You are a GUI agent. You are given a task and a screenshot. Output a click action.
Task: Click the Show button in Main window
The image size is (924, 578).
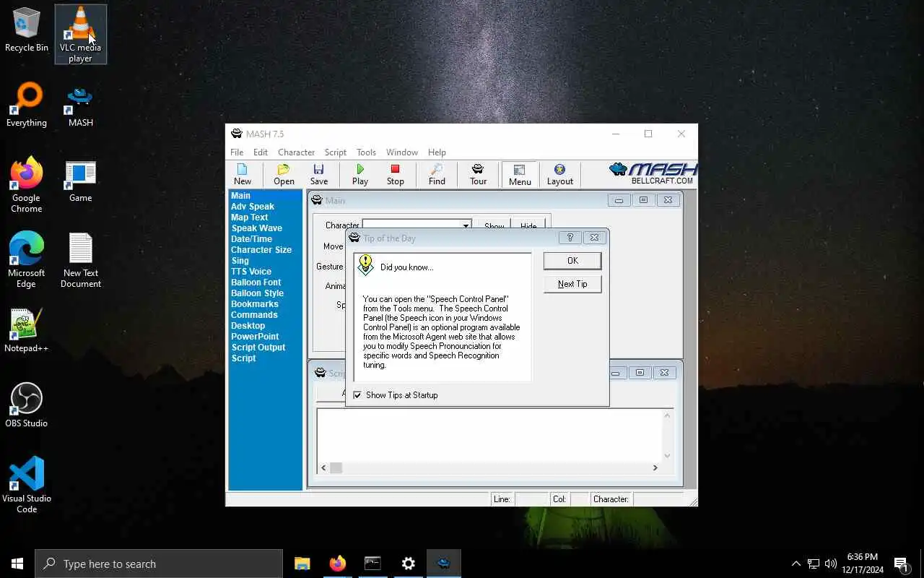494,226
